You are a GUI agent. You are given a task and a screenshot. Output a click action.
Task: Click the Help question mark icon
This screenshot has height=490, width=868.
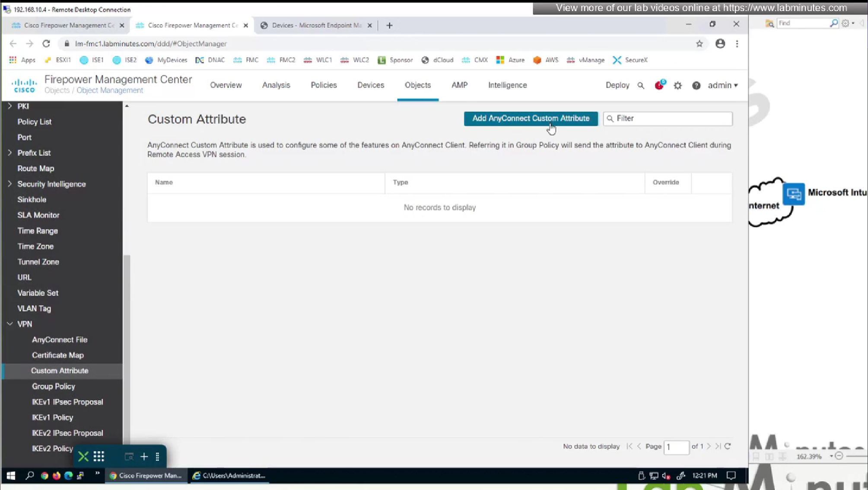point(696,86)
